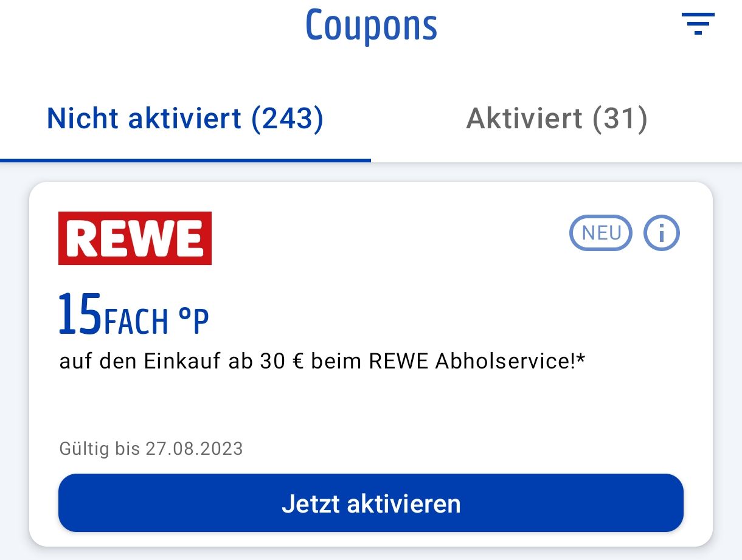The height and width of the screenshot is (560, 742).
Task: Click the FACH label beside 15
Action: coord(136,322)
